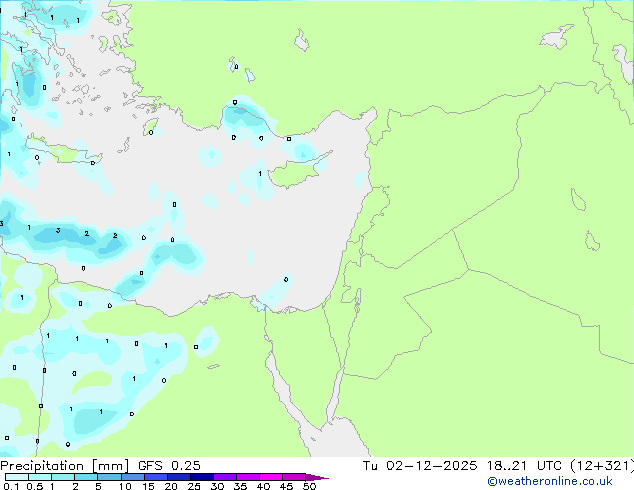
Task: Pick legend swatch between 45 and 50
Action: tap(294, 477)
